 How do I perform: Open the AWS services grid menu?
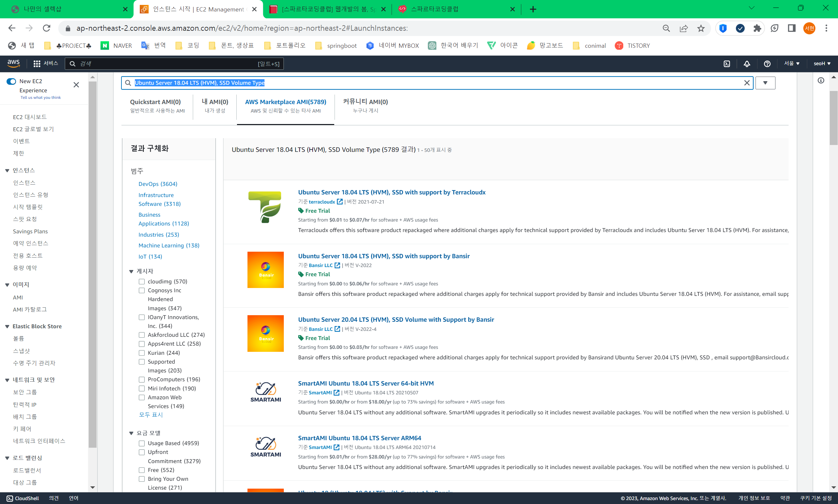pos(37,63)
